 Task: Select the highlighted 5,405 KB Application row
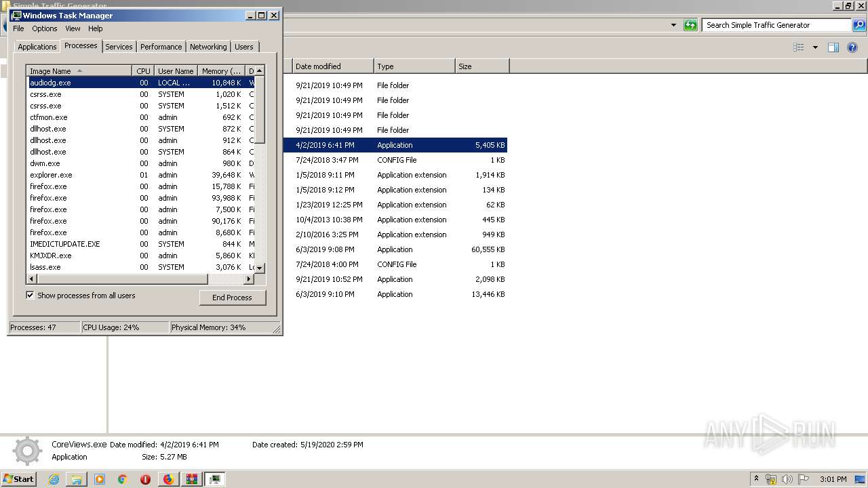click(x=395, y=145)
